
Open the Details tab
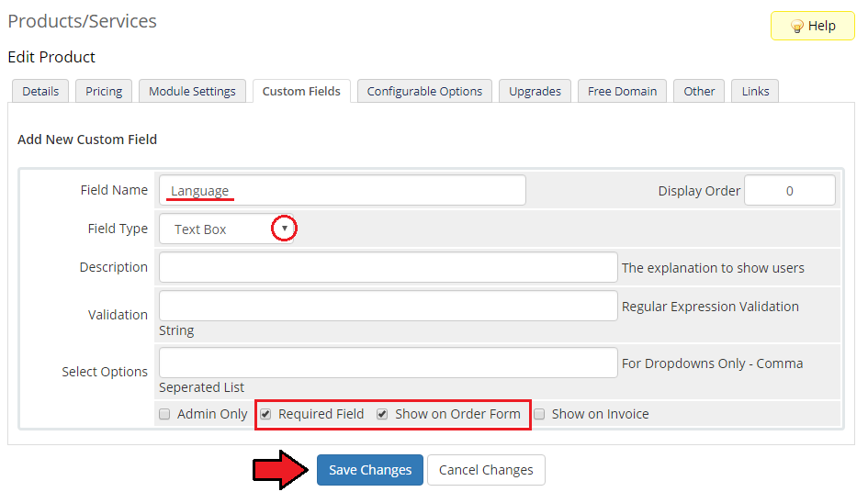tap(40, 91)
